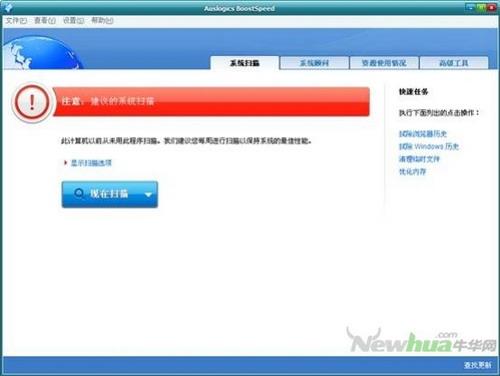Click the BoostSpeed app icon in title bar
500x376 pixels.
click(x=7, y=7)
